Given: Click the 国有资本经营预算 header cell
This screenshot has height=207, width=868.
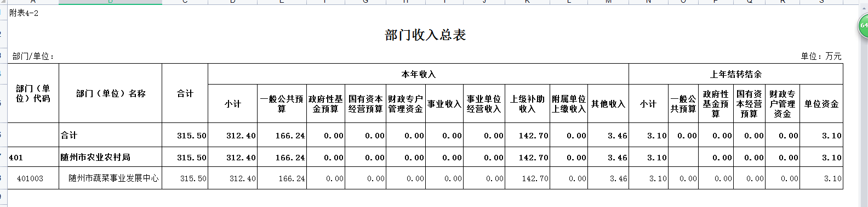Looking at the screenshot, I should 366,104.
